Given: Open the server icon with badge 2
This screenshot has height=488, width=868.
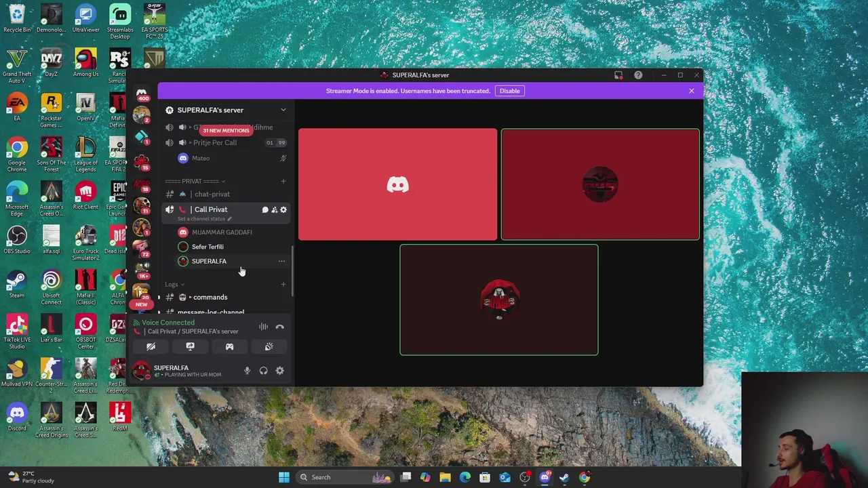Looking at the screenshot, I should point(141,115).
